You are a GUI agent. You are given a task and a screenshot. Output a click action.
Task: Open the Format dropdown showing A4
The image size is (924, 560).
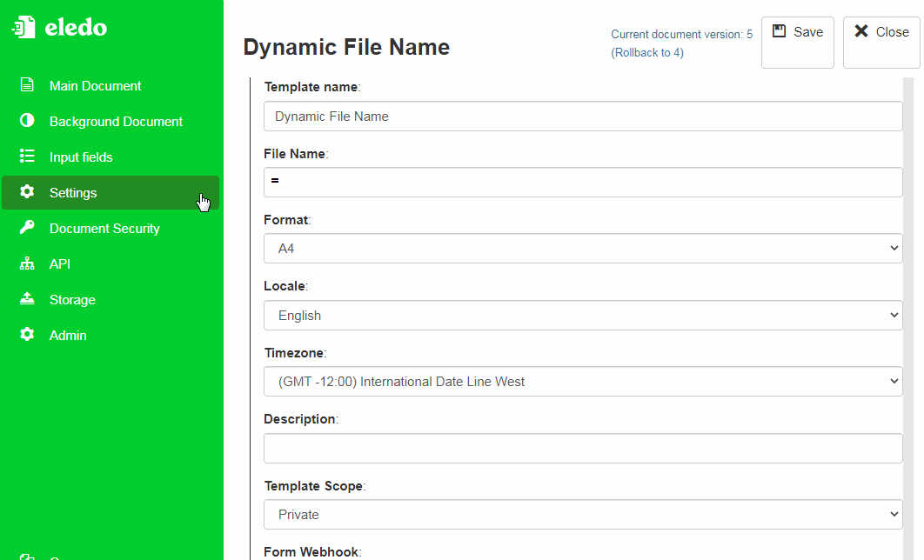click(x=583, y=248)
